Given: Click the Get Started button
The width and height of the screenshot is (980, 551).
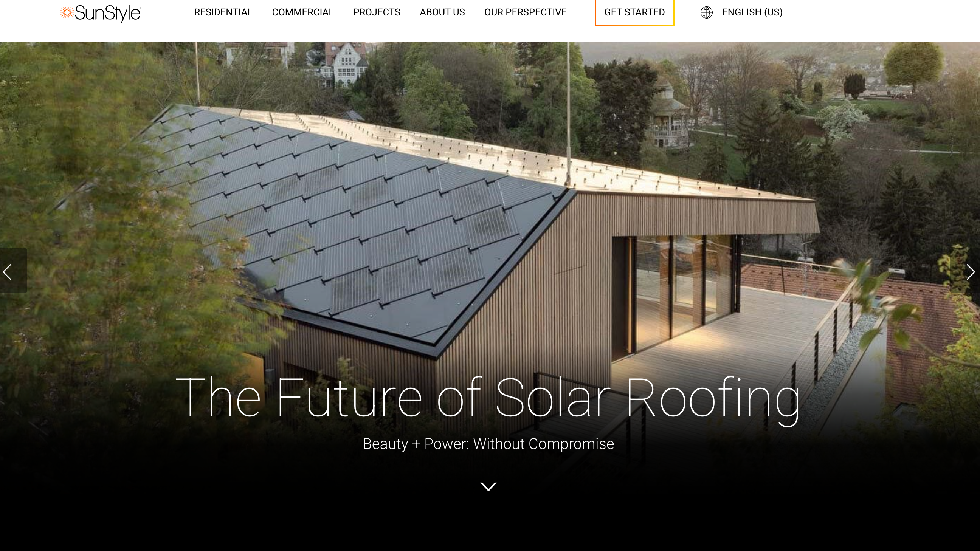Looking at the screenshot, I should (634, 12).
